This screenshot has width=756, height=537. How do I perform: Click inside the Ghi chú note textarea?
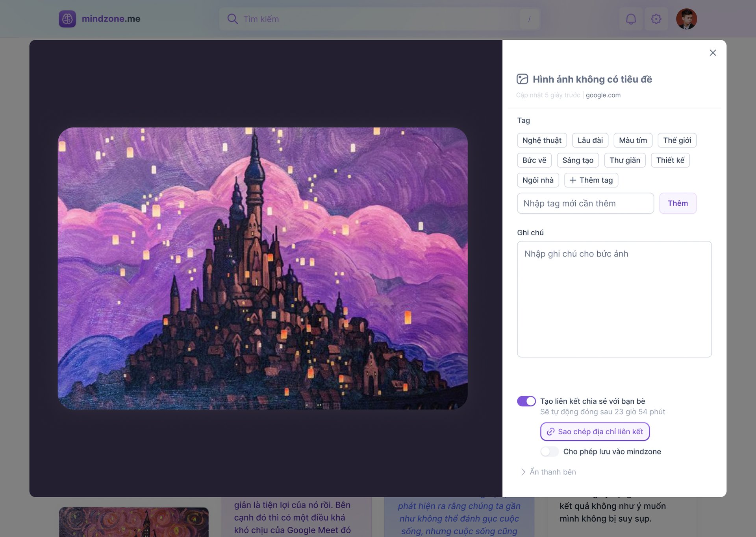click(x=614, y=299)
